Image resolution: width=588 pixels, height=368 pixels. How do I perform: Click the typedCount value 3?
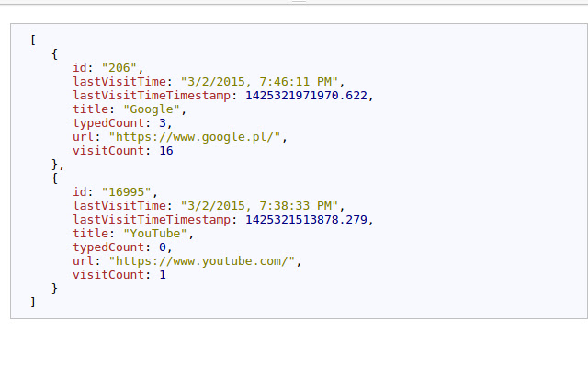(163, 123)
